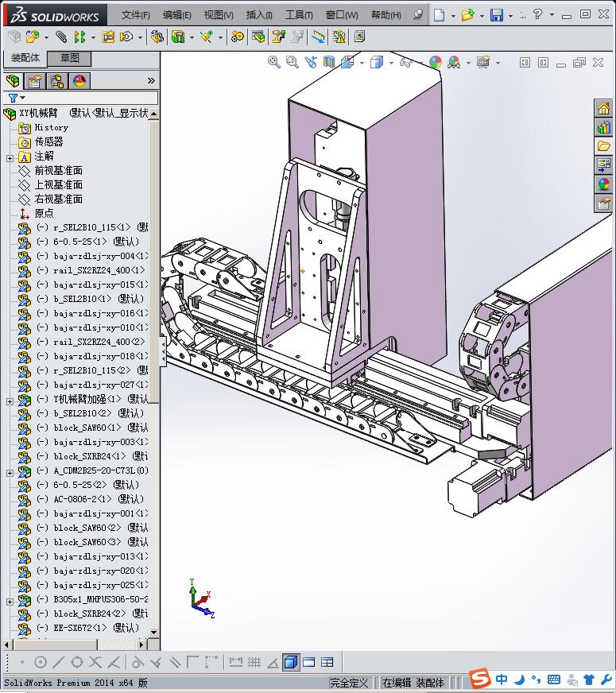Screen dimensions: 616x693
Task: Open the Design Library task pane icon
Action: coord(603,128)
